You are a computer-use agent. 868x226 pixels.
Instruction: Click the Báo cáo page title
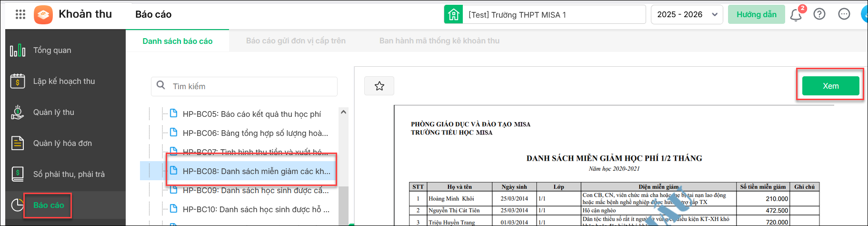(153, 14)
